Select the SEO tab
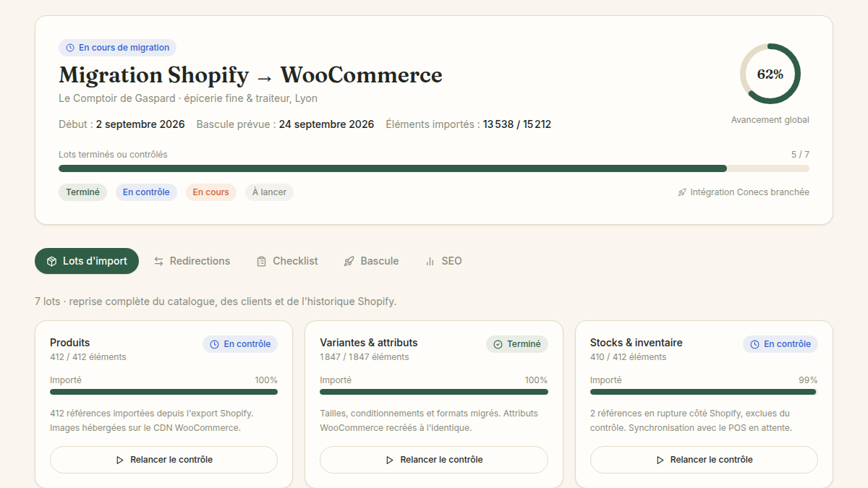868x488 pixels. 443,261
